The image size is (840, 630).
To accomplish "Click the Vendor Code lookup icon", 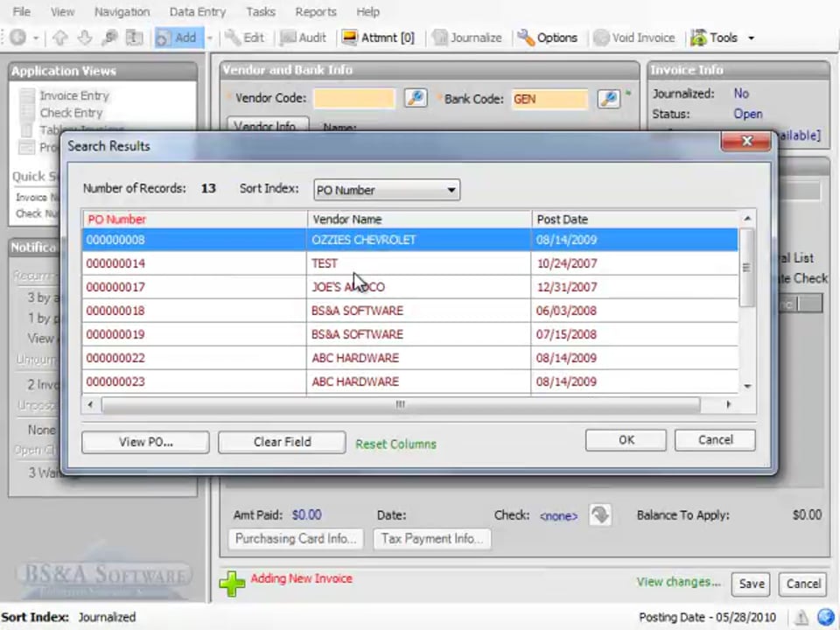I will (x=416, y=98).
